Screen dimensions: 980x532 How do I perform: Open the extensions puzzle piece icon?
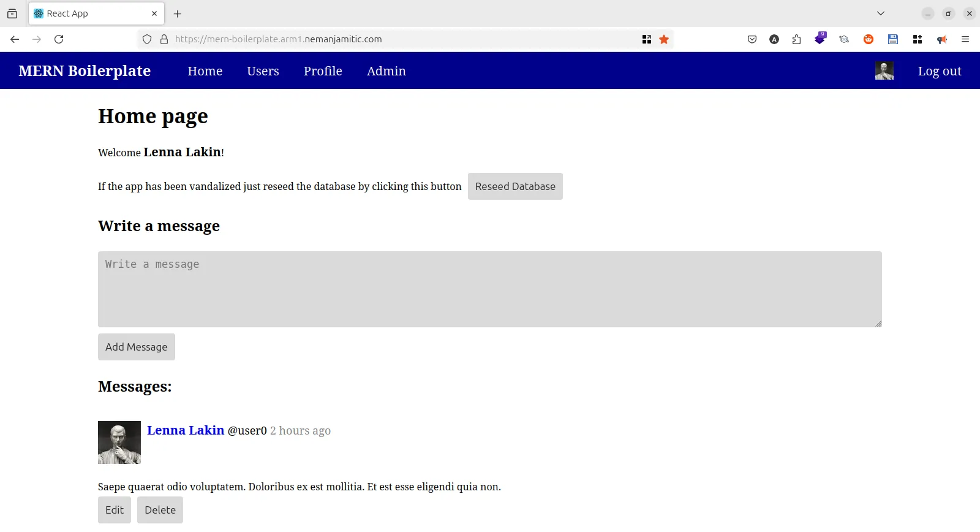coord(796,39)
